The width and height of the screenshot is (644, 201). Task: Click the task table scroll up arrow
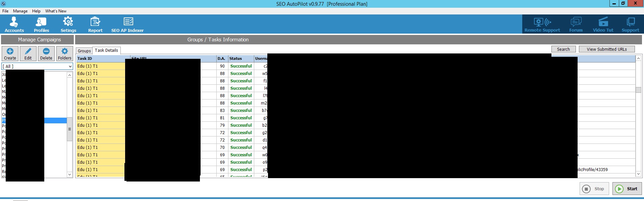pyautogui.click(x=638, y=58)
